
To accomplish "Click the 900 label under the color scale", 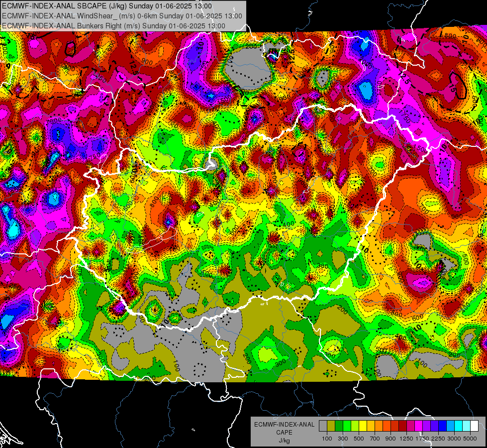I will tap(390, 439).
